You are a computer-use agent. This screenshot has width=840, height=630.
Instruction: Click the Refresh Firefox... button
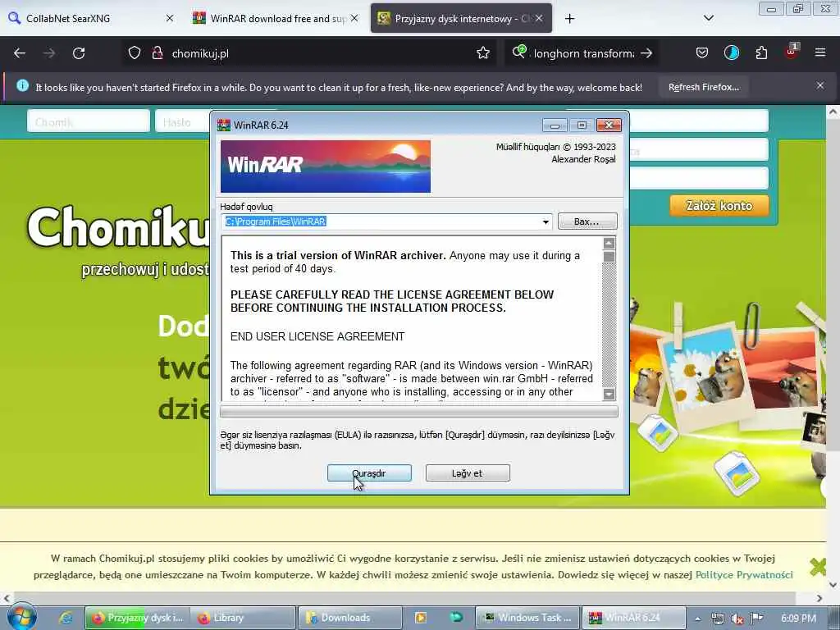click(703, 87)
